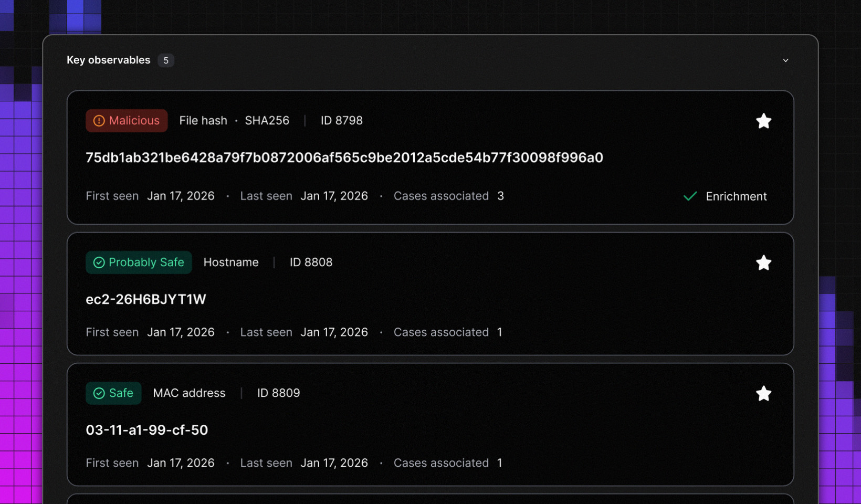Image resolution: width=861 pixels, height=504 pixels.
Task: Open MAC address 03-11-a1-99-cf-50
Action: 146,430
